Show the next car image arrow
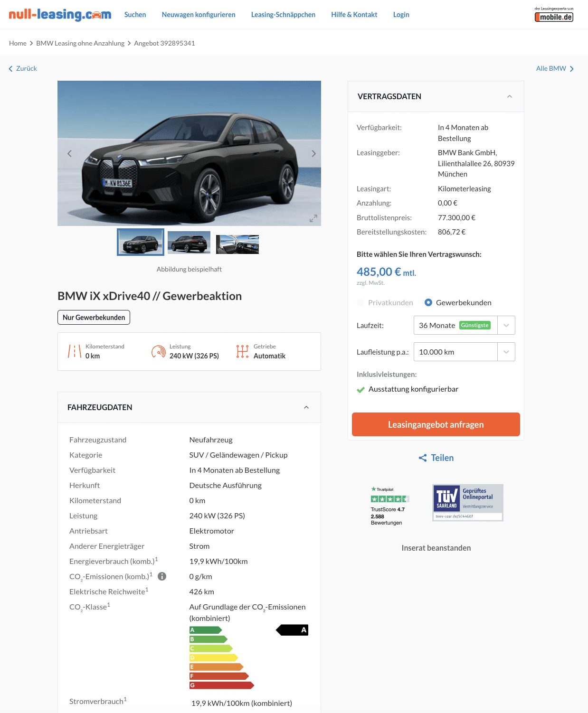The height and width of the screenshot is (713, 588). coord(313,153)
